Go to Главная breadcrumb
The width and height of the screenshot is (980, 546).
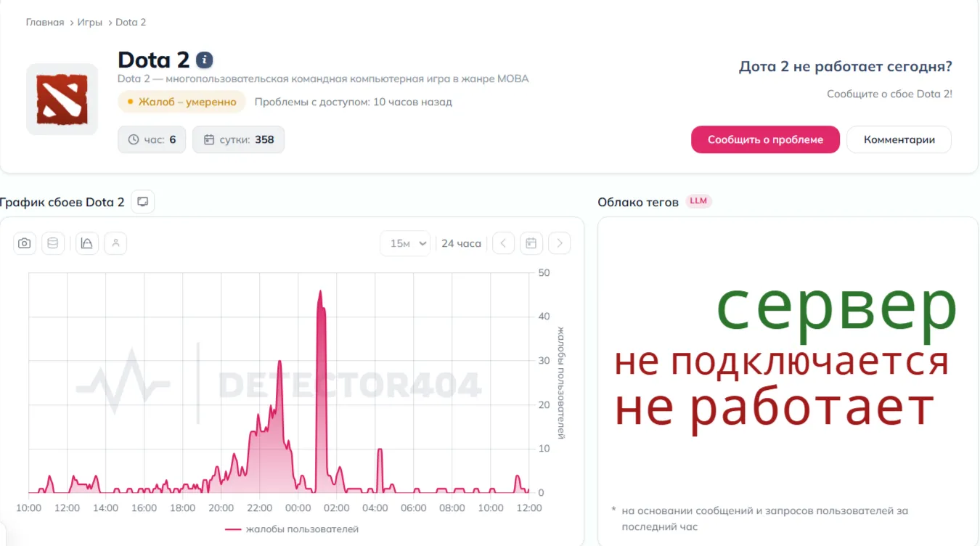[x=45, y=23]
